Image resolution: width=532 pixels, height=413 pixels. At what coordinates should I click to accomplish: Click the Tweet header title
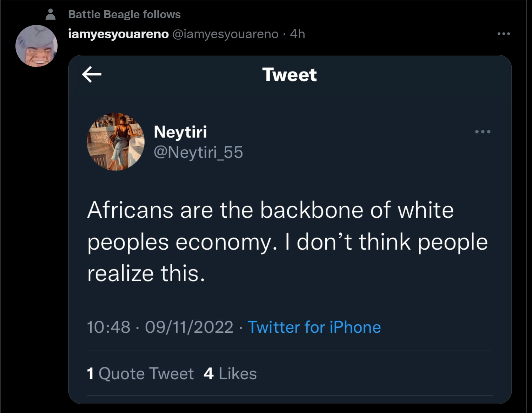point(290,75)
